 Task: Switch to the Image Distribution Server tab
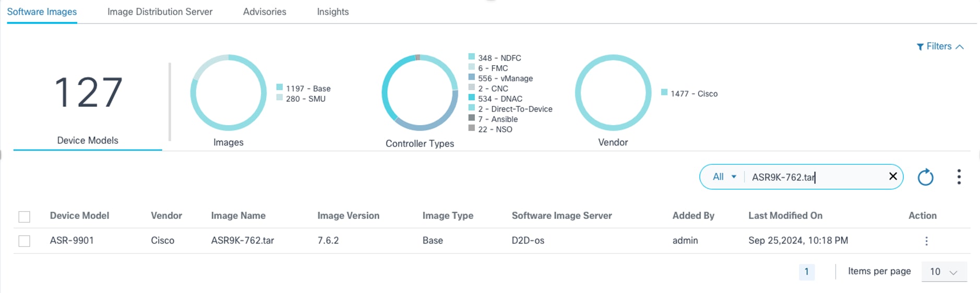[x=160, y=11]
